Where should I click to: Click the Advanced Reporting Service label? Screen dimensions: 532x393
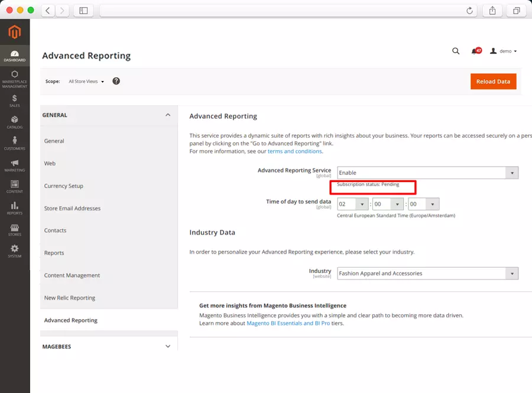tap(294, 170)
